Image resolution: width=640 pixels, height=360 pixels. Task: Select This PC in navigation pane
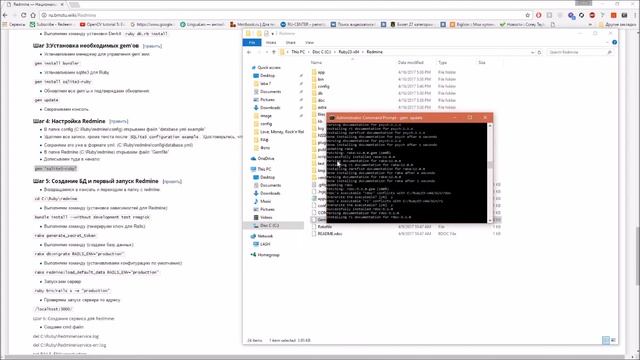(x=264, y=169)
